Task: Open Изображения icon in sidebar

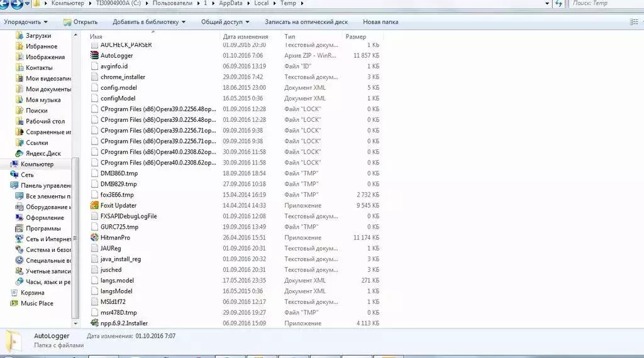Action: (x=19, y=57)
